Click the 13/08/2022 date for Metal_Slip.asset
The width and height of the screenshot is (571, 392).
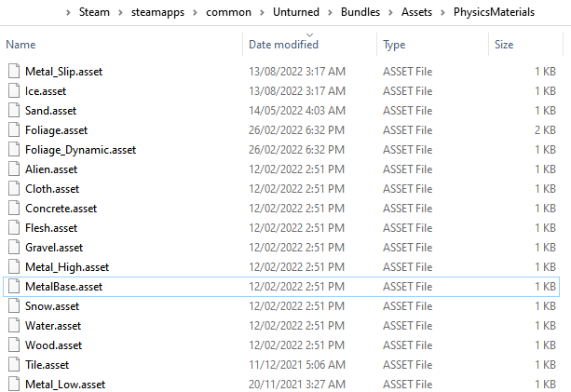(297, 72)
